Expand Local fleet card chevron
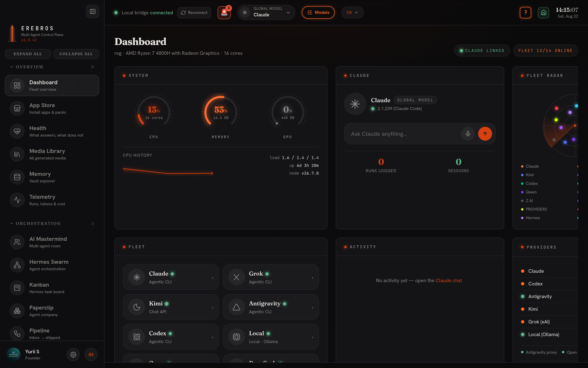Screen dimensions: 588x368 pyautogui.click(x=312, y=337)
